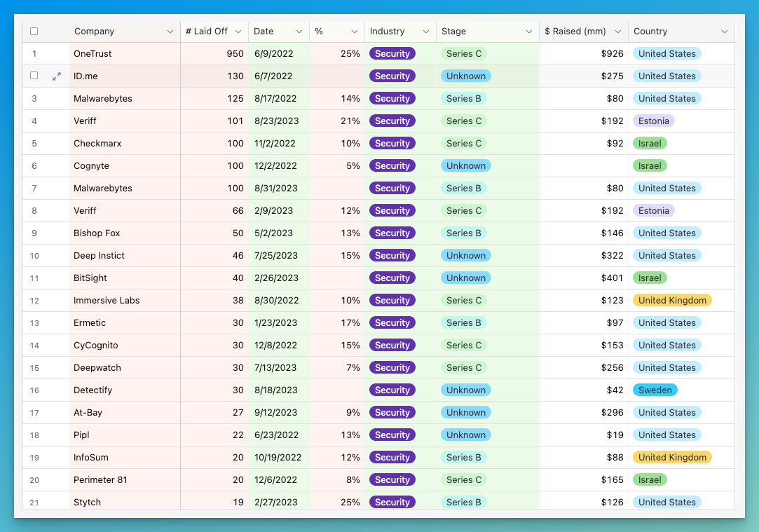Click United Kingdom tag for Immersive Labs
Image resolution: width=759 pixels, height=532 pixels.
[x=672, y=300]
